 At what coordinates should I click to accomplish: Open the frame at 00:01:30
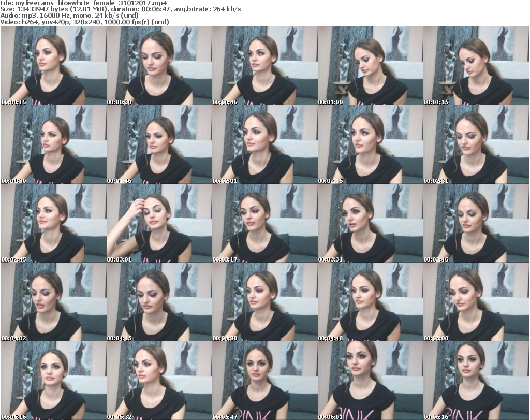click(x=53, y=144)
